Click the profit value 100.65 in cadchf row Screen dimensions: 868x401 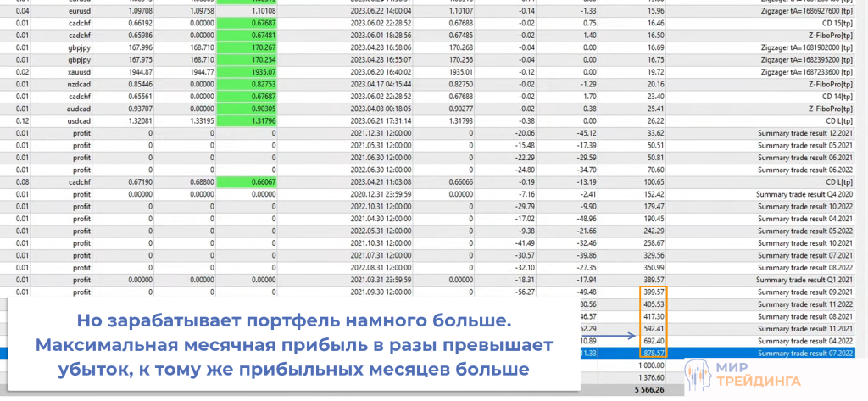(654, 181)
